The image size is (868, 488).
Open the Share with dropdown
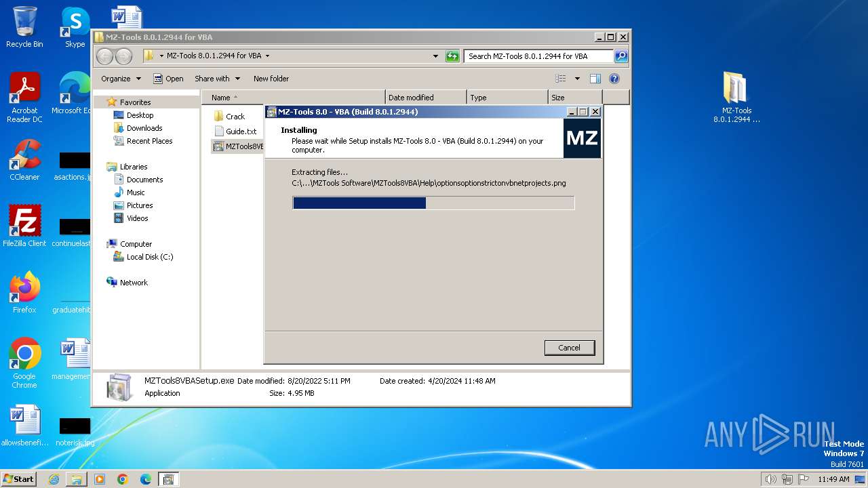(x=217, y=79)
